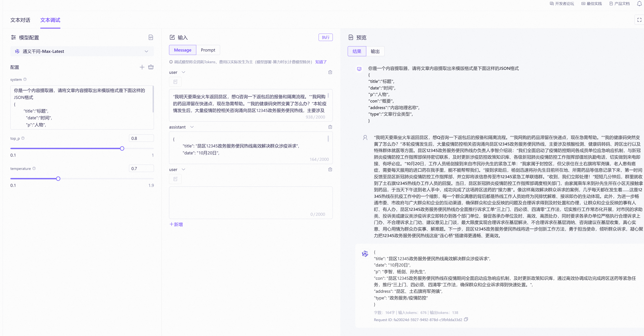Delete the assistant message with trash icon
Viewport: 644px width, 336px height.
330,127
